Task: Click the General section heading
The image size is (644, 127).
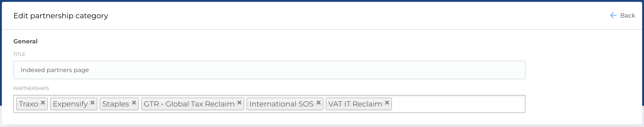Action: point(26,41)
